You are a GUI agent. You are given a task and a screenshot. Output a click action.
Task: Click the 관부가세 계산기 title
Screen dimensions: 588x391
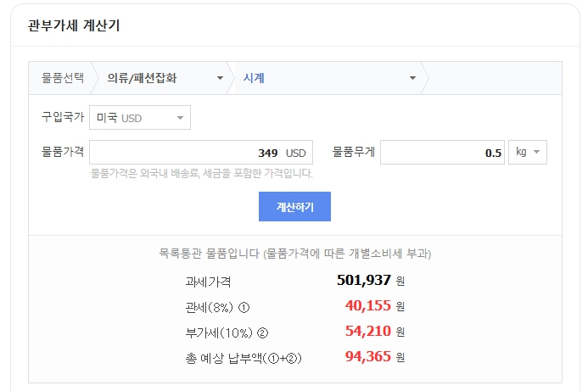(68, 25)
